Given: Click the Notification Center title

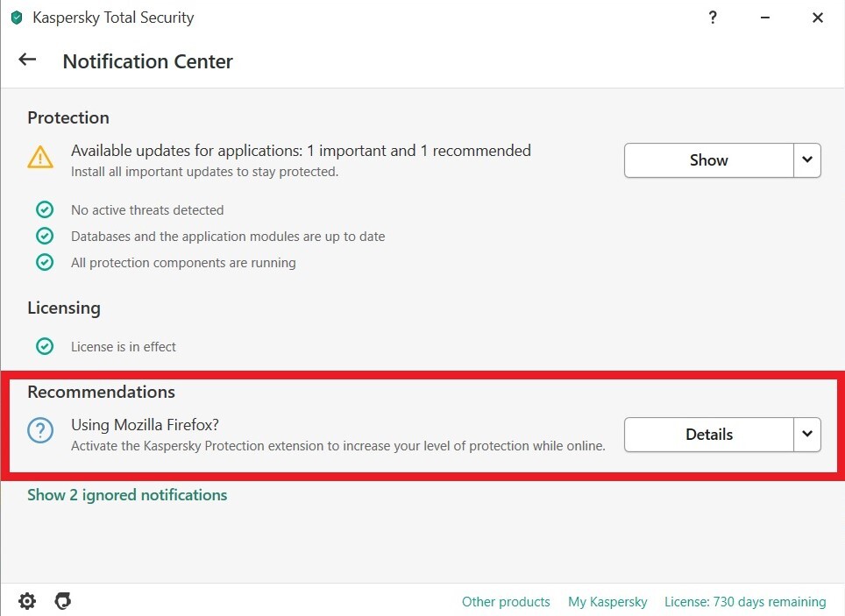Looking at the screenshot, I should [147, 61].
